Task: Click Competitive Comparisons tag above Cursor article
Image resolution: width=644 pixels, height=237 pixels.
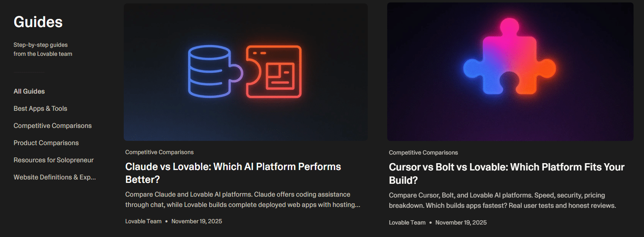Action: (423, 153)
